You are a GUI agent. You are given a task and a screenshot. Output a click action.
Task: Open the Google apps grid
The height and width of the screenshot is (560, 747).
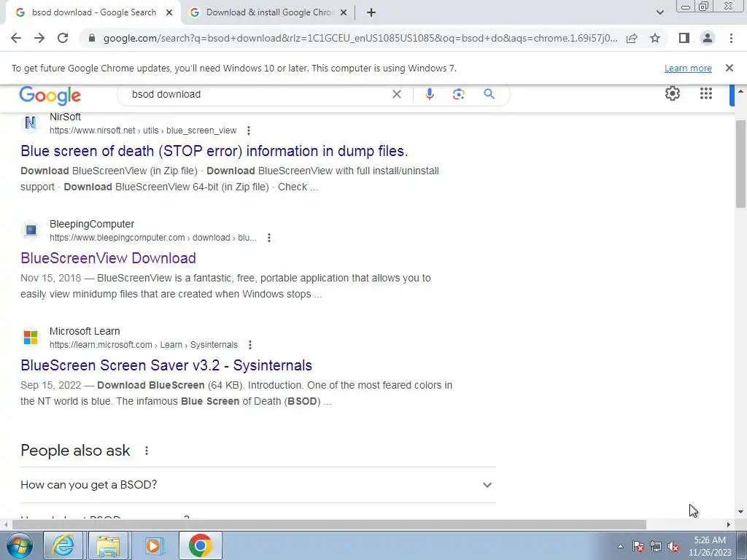(x=706, y=93)
